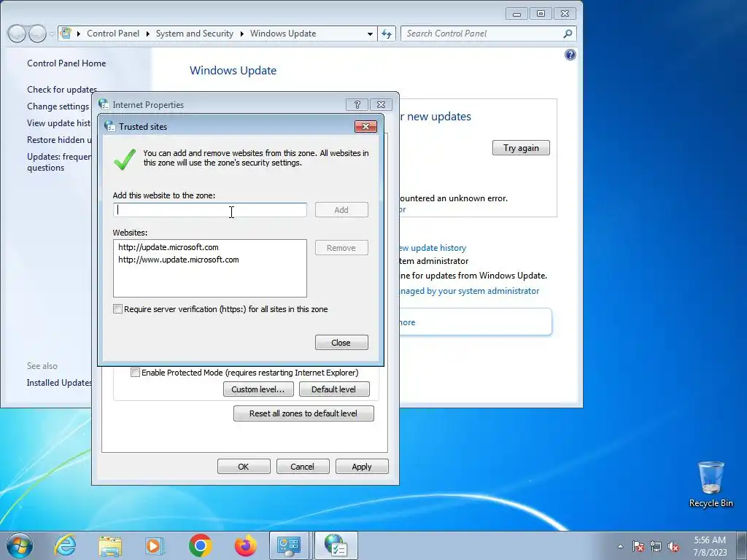This screenshot has height=560, width=747.
Task: Click the muted volume speaker icon
Action: click(x=673, y=546)
